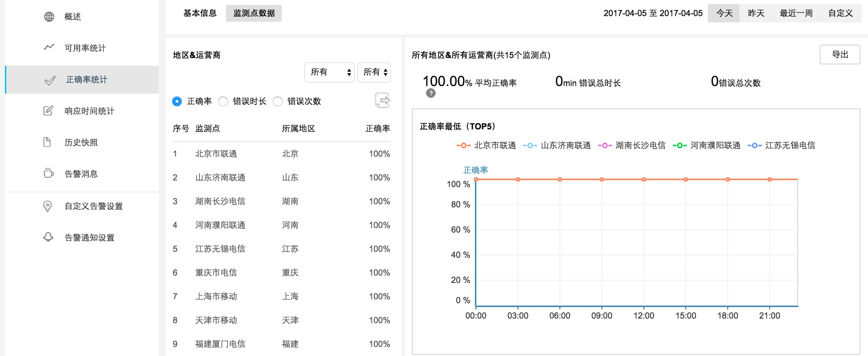The image size is (868, 356).
Task: Click the export icon above the table
Action: pyautogui.click(x=382, y=101)
